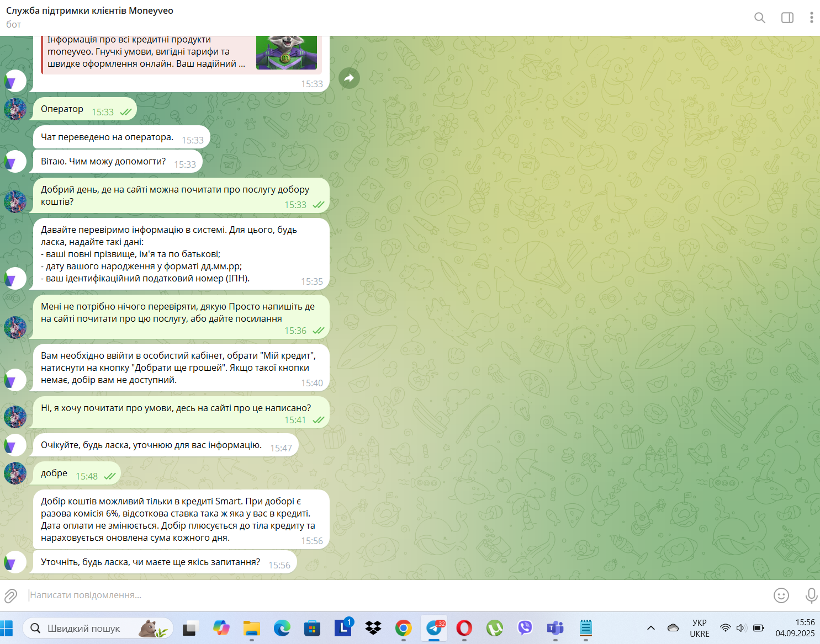820x644 pixels.
Task: Open Microsoft Store from the taskbar
Action: coord(313,628)
